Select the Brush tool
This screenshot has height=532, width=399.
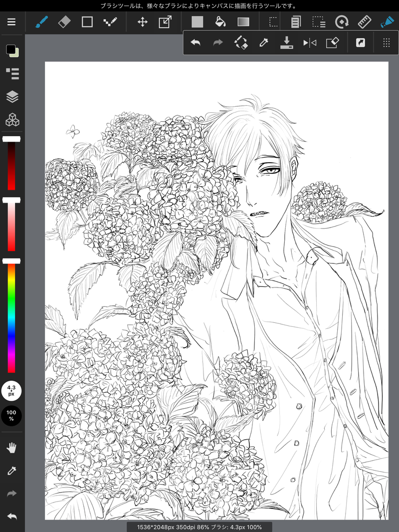tap(42, 22)
